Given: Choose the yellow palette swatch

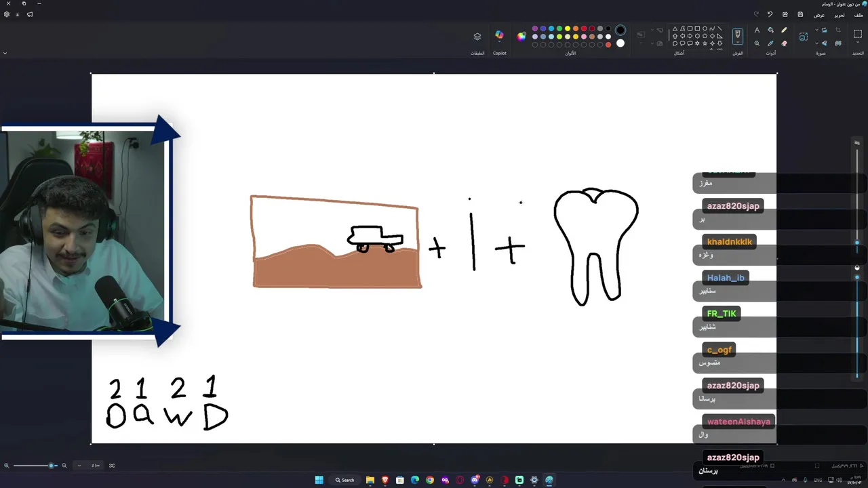Looking at the screenshot, I should click(568, 28).
